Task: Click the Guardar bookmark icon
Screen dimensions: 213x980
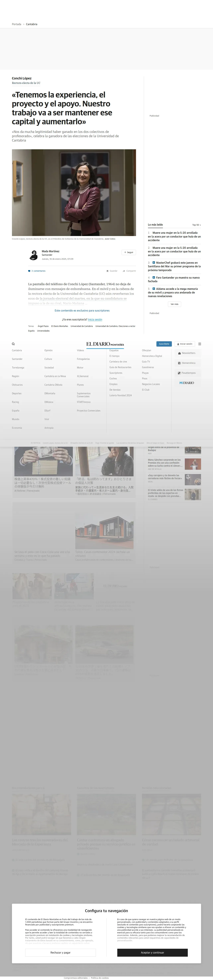Action: point(107,271)
